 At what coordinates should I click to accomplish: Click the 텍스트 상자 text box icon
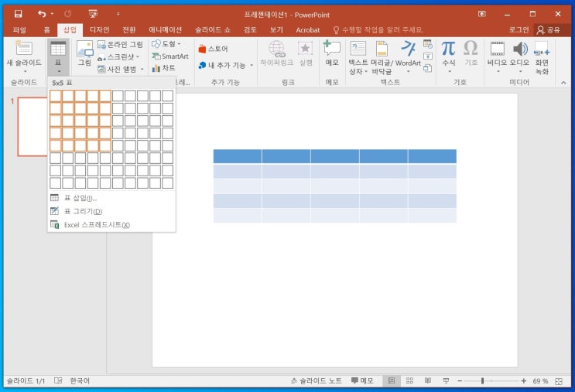coord(358,49)
